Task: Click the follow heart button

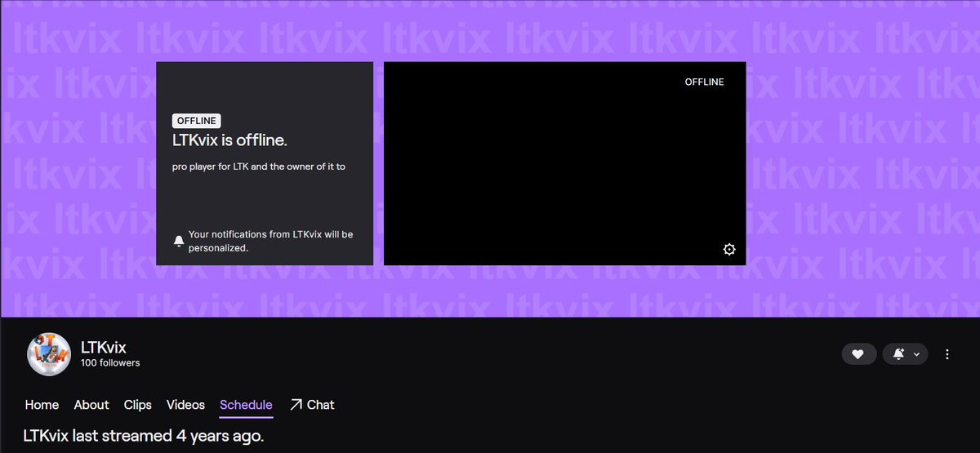Action: pos(858,354)
